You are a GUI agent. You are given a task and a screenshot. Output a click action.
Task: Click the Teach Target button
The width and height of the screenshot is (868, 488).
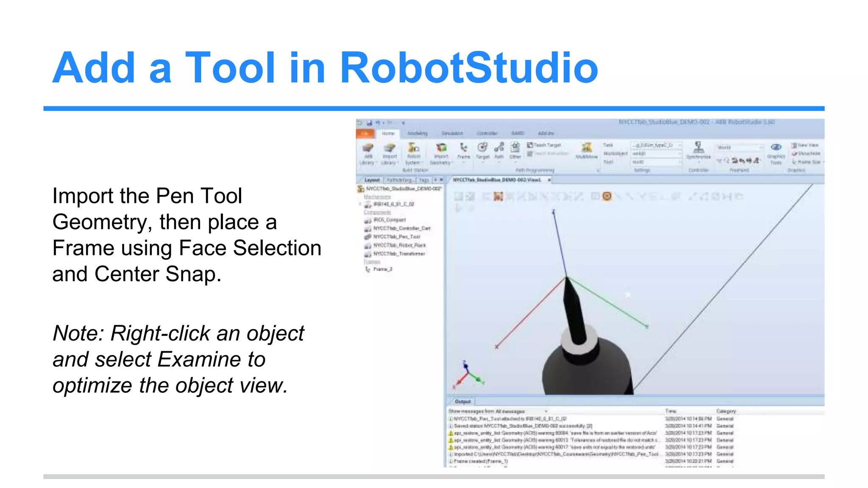(x=544, y=145)
